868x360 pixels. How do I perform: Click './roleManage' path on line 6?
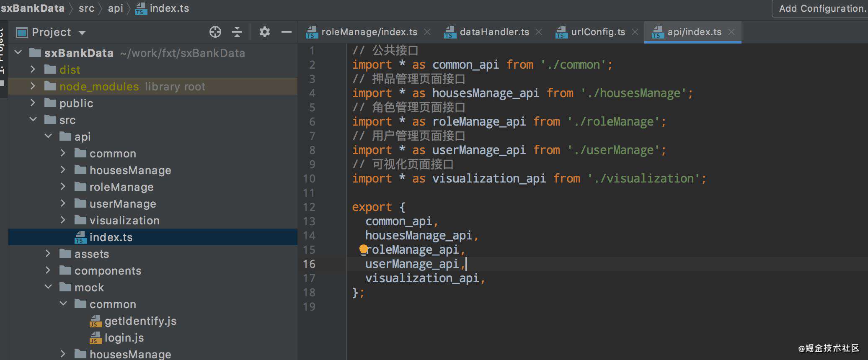click(x=613, y=122)
